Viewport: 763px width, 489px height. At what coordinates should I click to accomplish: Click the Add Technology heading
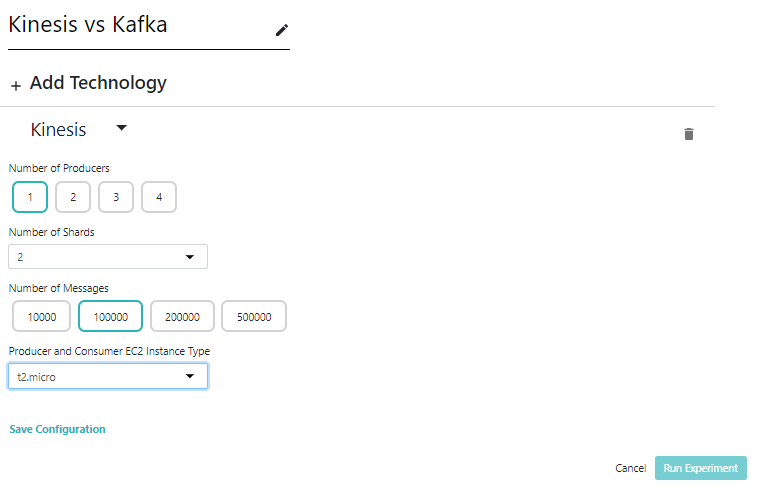98,83
